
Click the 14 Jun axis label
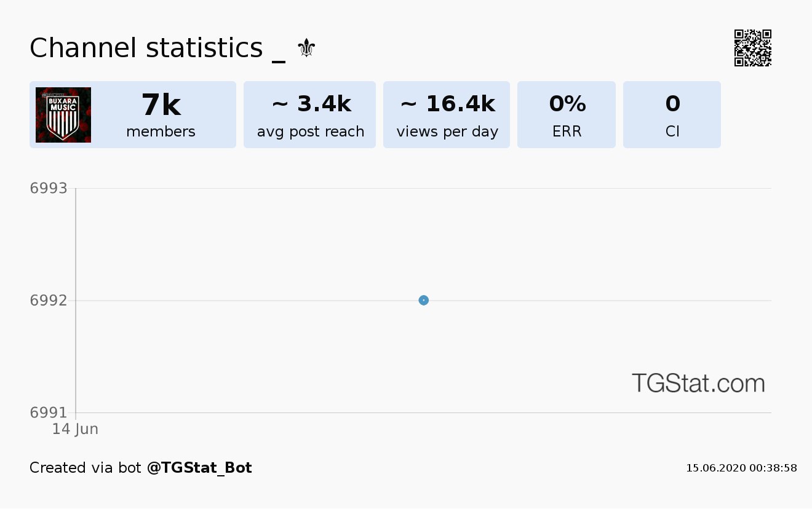pos(75,429)
